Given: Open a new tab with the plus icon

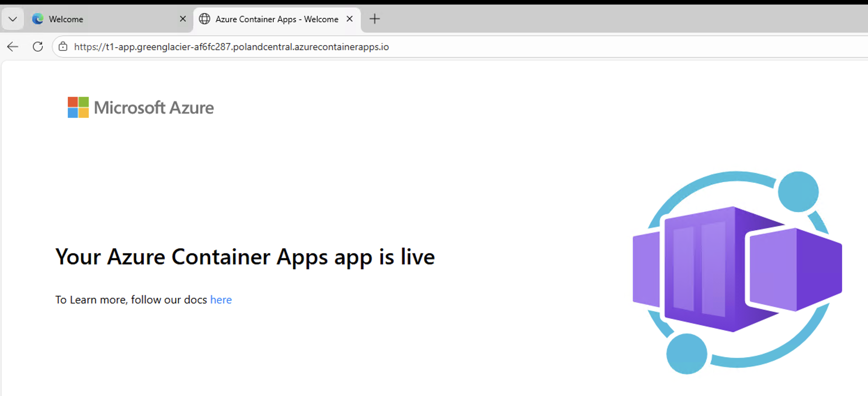Looking at the screenshot, I should point(374,19).
